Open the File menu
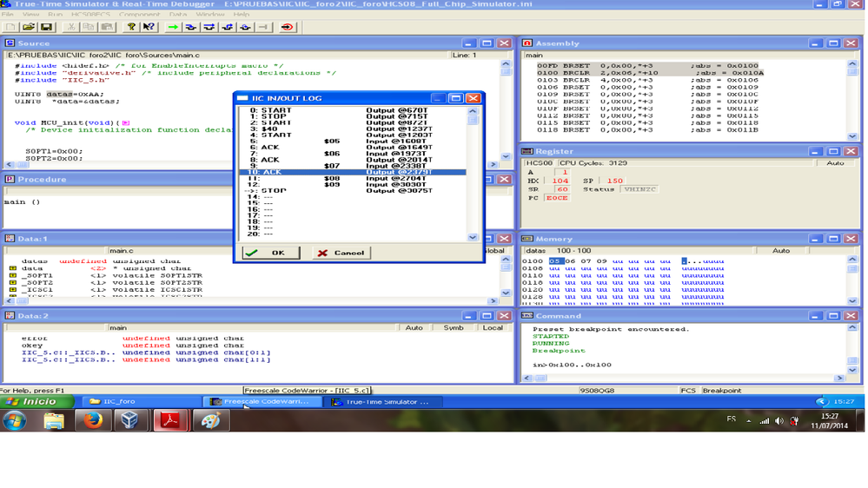The image size is (868, 488). coord(7,15)
